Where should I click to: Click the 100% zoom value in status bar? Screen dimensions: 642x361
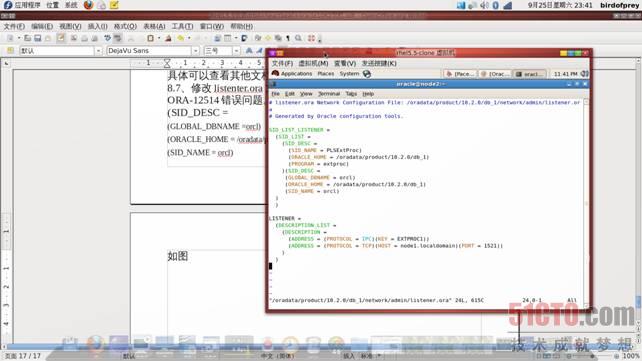631,356
